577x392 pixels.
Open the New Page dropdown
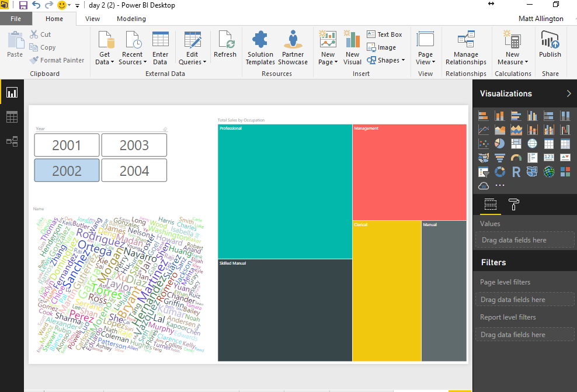point(328,58)
